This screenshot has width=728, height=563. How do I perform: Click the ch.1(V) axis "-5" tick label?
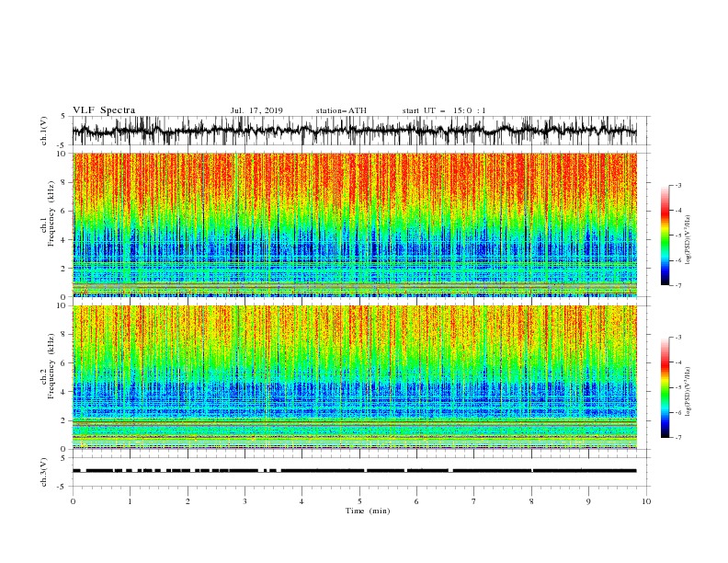click(x=63, y=145)
